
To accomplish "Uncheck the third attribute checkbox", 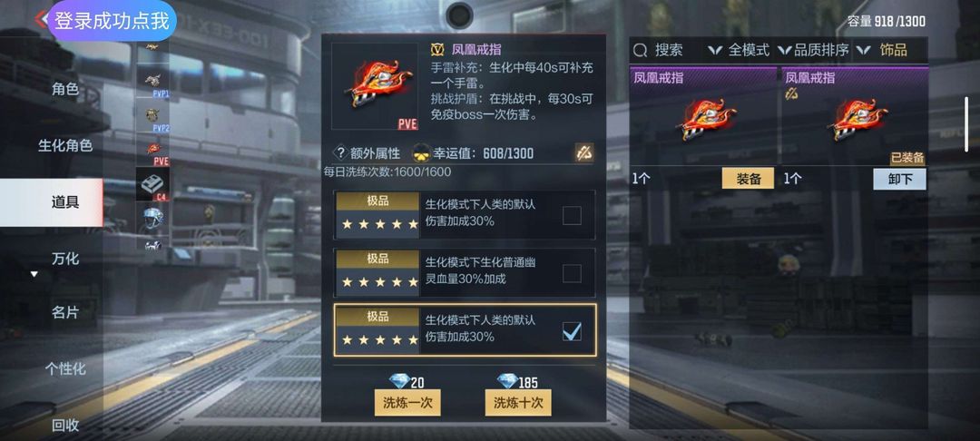I will coord(572,332).
